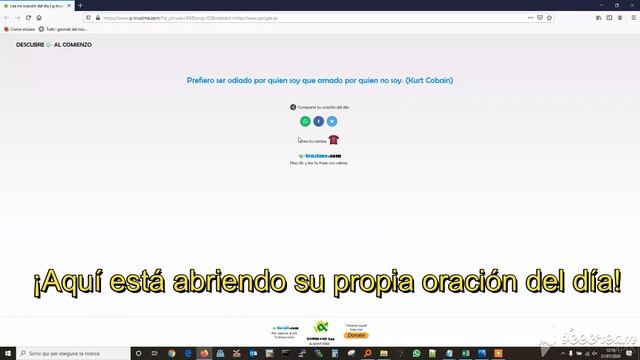Click the Kurt Cobain quote text
This screenshot has height=360, width=640.
[320, 80]
